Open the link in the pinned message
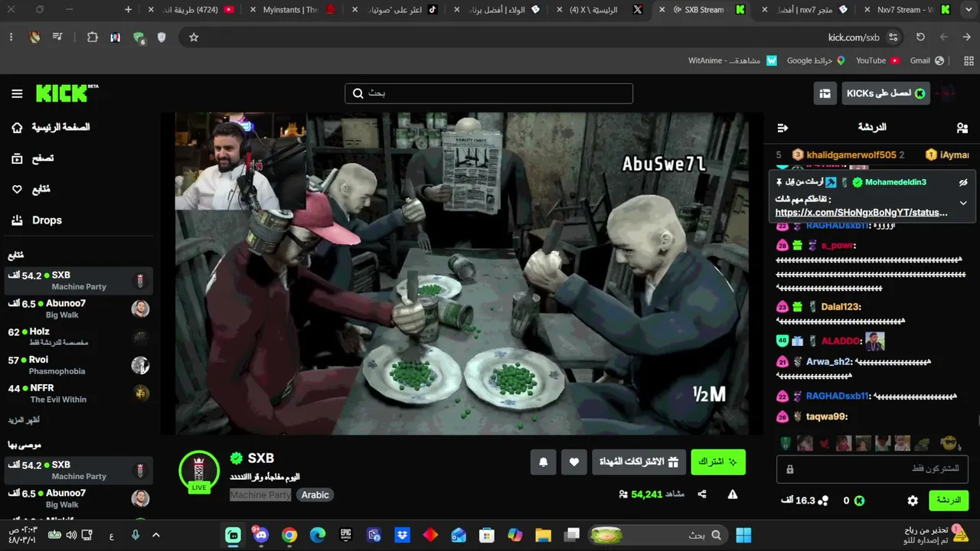 click(x=861, y=212)
